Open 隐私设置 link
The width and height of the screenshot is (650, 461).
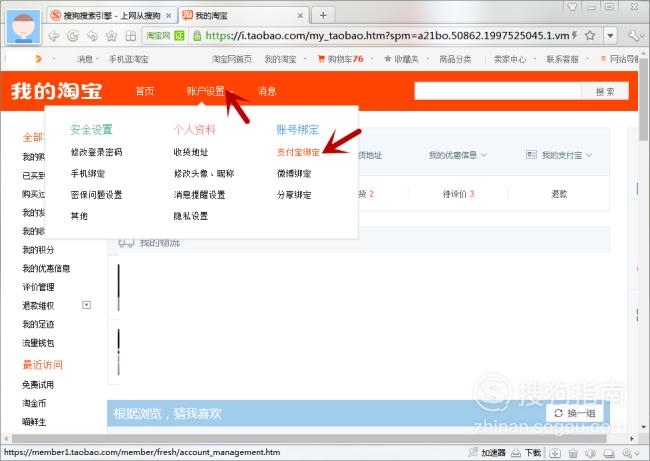[191, 216]
